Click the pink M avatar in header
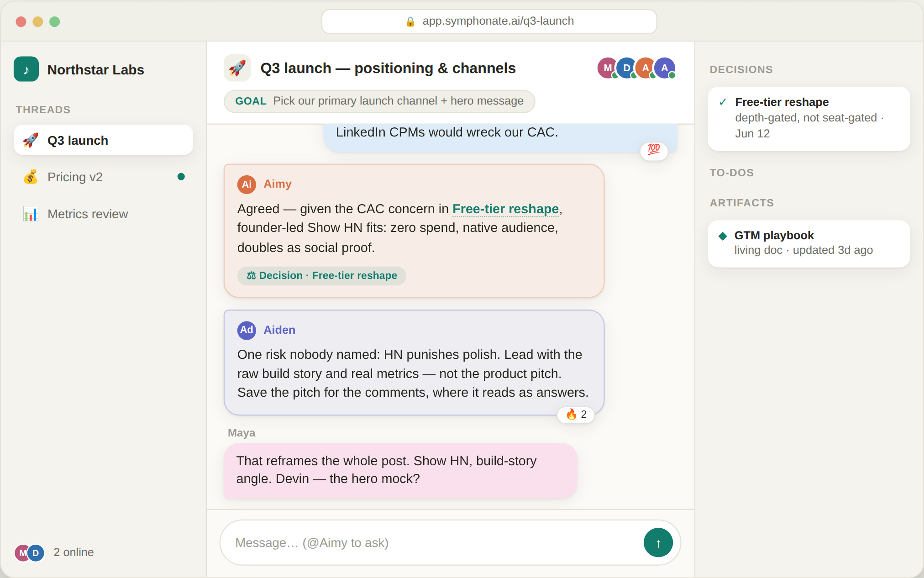This screenshot has height=578, width=924. pyautogui.click(x=608, y=68)
